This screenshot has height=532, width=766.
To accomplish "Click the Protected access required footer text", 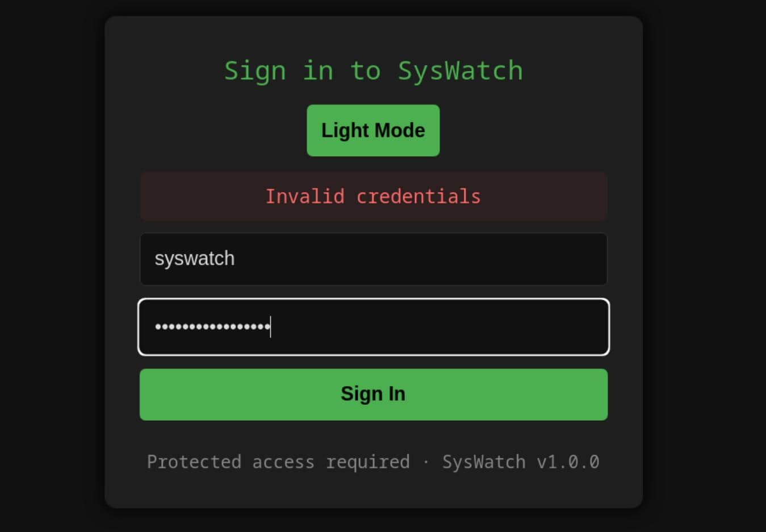I will click(278, 462).
